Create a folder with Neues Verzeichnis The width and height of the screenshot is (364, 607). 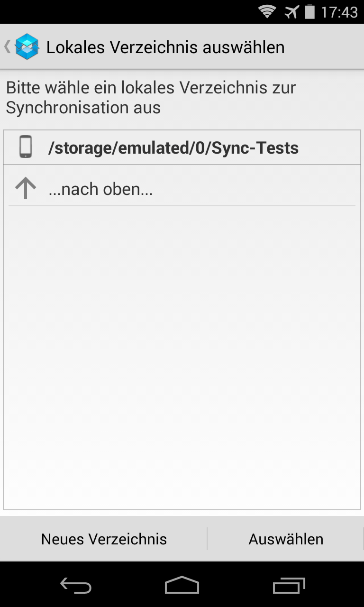[x=104, y=539]
